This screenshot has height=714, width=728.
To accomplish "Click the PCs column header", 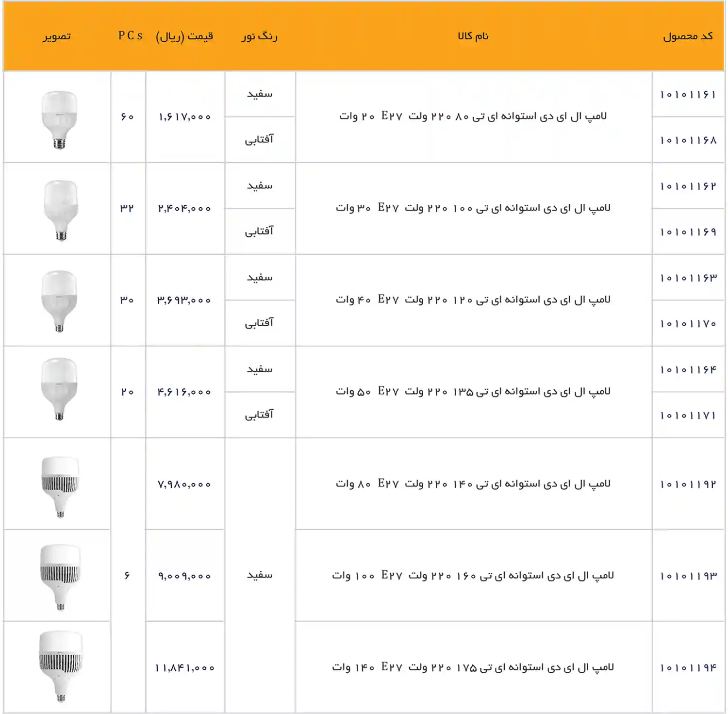I will pyautogui.click(x=129, y=35).
